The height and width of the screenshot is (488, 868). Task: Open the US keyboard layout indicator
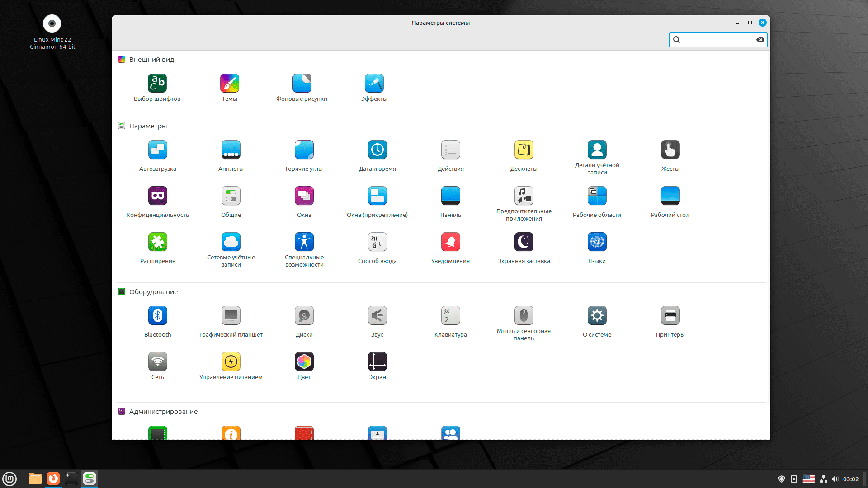[808, 479]
